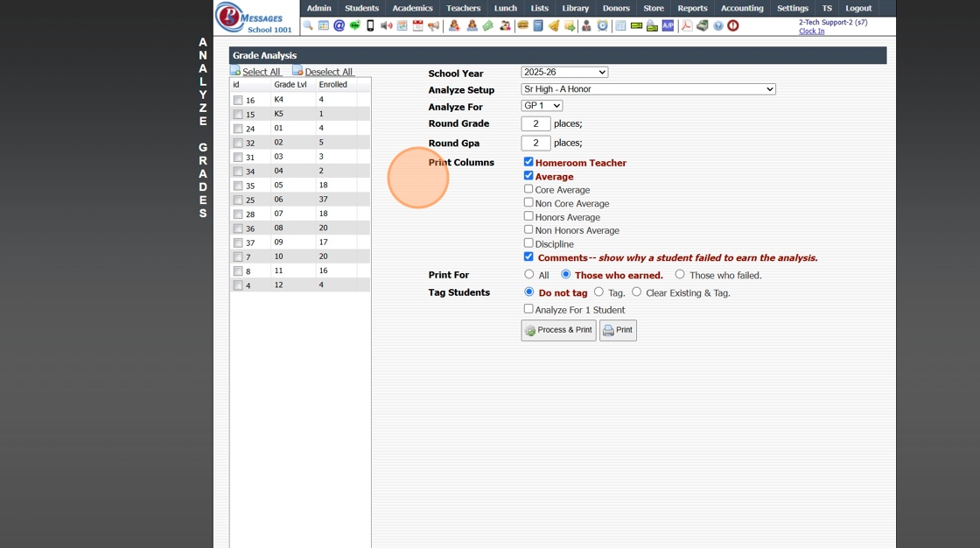
Task: Tick checkbox for grade level 12 row
Action: (x=238, y=285)
